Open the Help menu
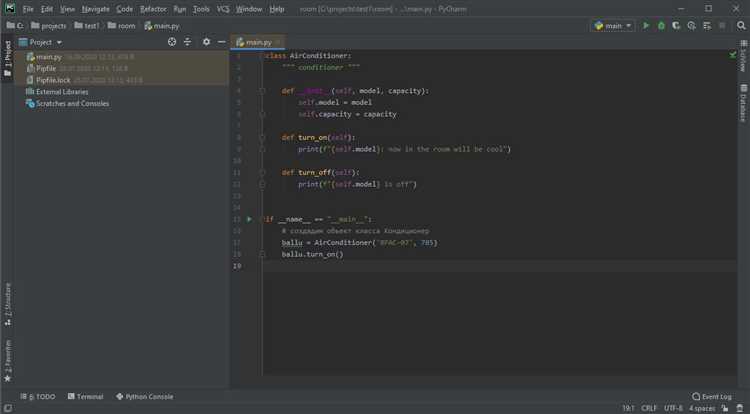The height and width of the screenshot is (414, 750). pos(276,9)
